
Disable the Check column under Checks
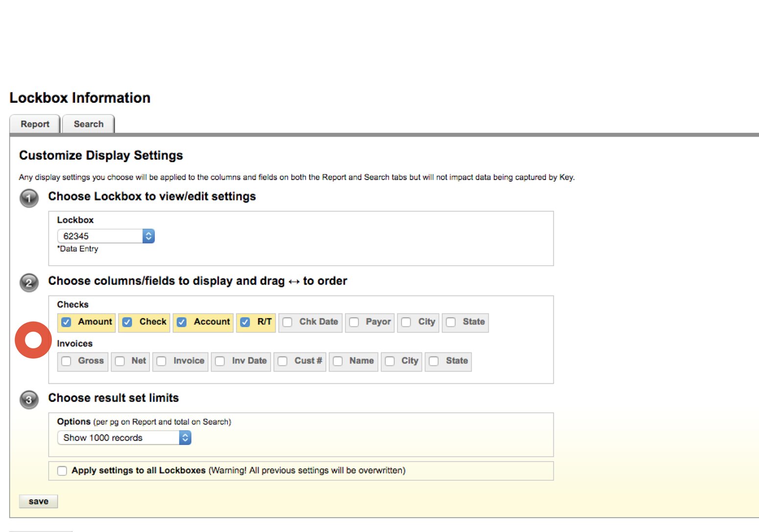point(128,322)
